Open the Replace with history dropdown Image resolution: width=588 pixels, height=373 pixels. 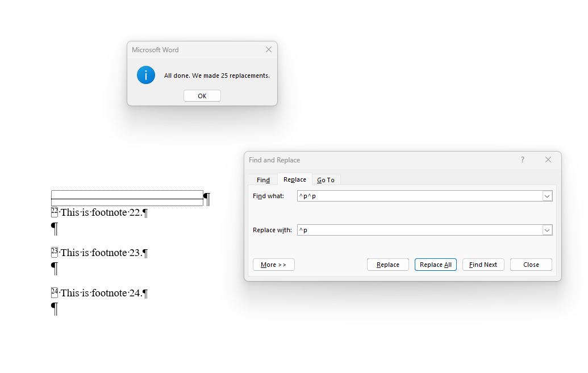(x=547, y=230)
